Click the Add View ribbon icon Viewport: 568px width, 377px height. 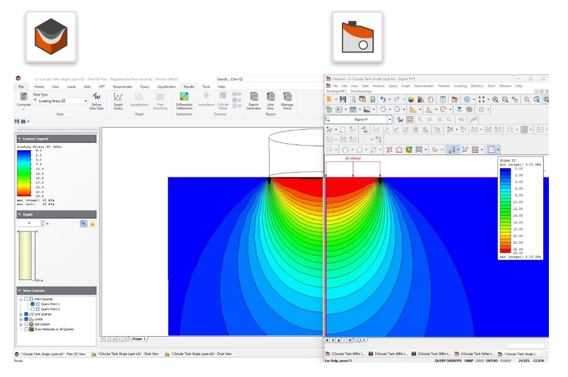click(271, 101)
